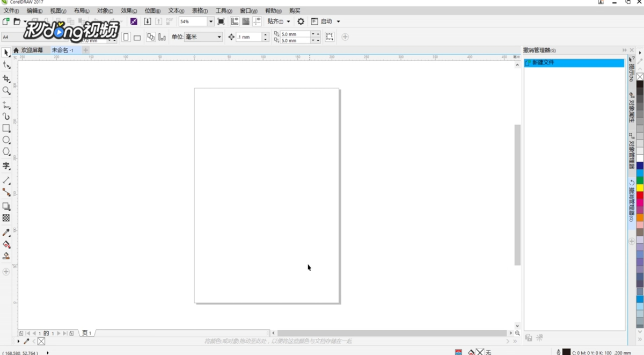Expand the 启动 launcher dropdown arrow
The width and height of the screenshot is (644, 355).
(338, 21)
